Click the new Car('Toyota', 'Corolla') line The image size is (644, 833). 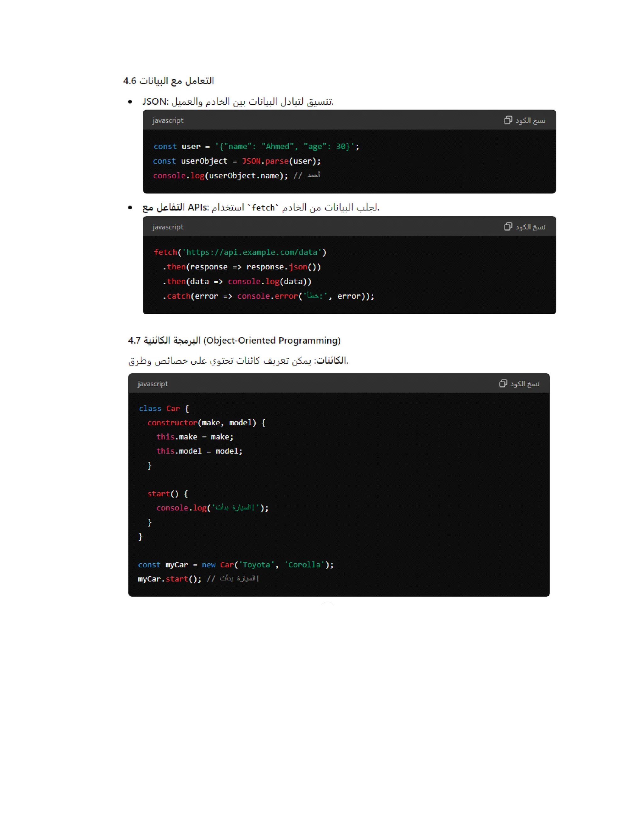tap(236, 565)
